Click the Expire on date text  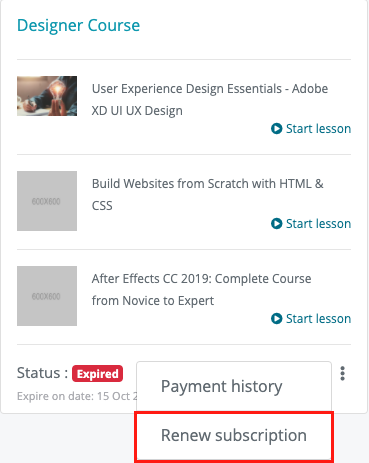tap(77, 396)
